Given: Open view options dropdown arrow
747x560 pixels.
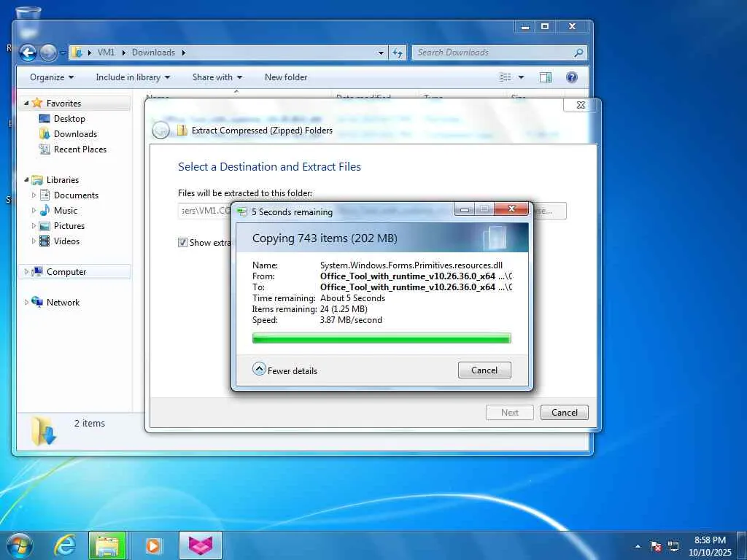Looking at the screenshot, I should coord(521,77).
